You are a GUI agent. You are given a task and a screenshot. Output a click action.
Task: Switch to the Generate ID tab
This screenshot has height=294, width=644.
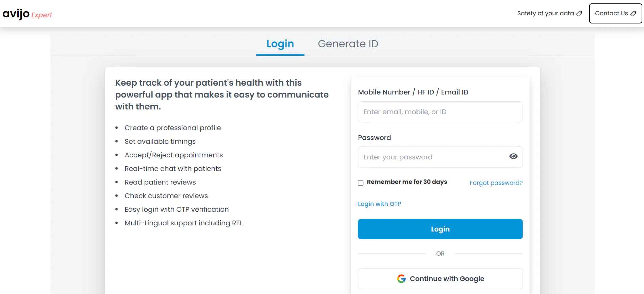(348, 44)
